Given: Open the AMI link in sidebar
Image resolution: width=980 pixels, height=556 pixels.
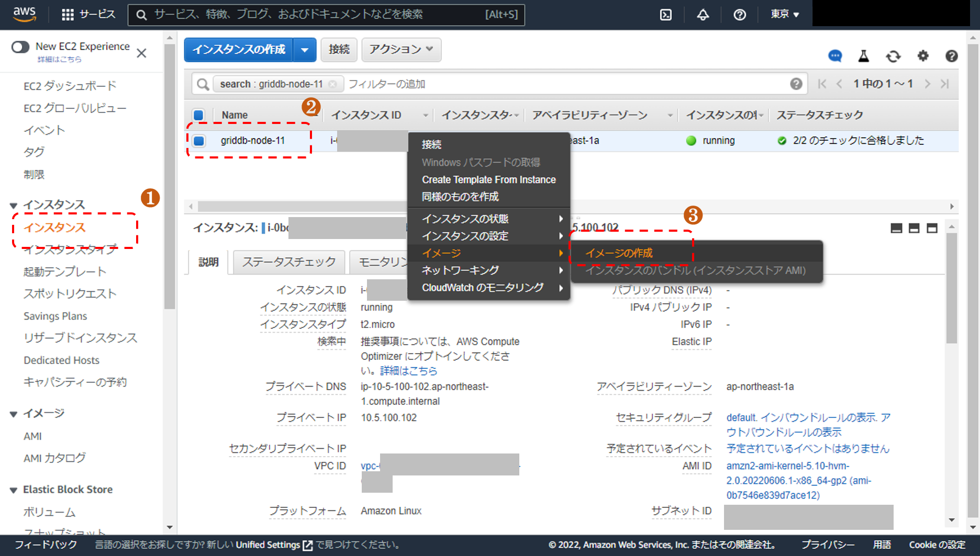Looking at the screenshot, I should (x=32, y=436).
